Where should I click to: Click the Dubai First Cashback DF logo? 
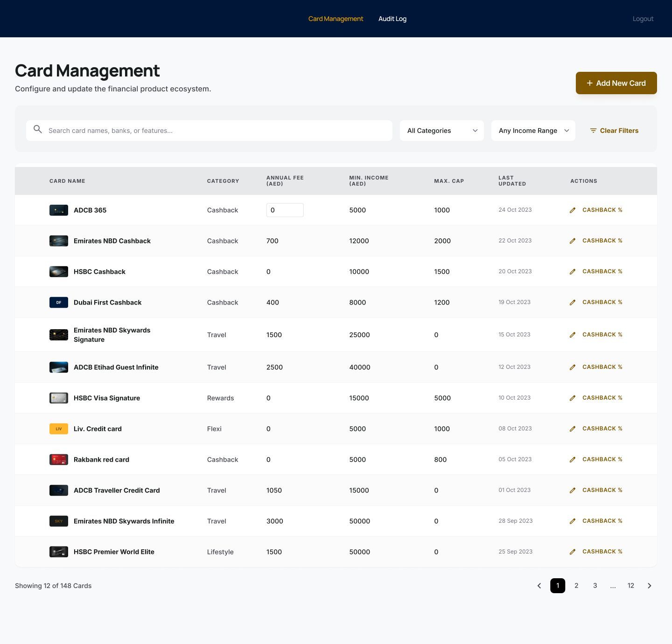point(59,303)
